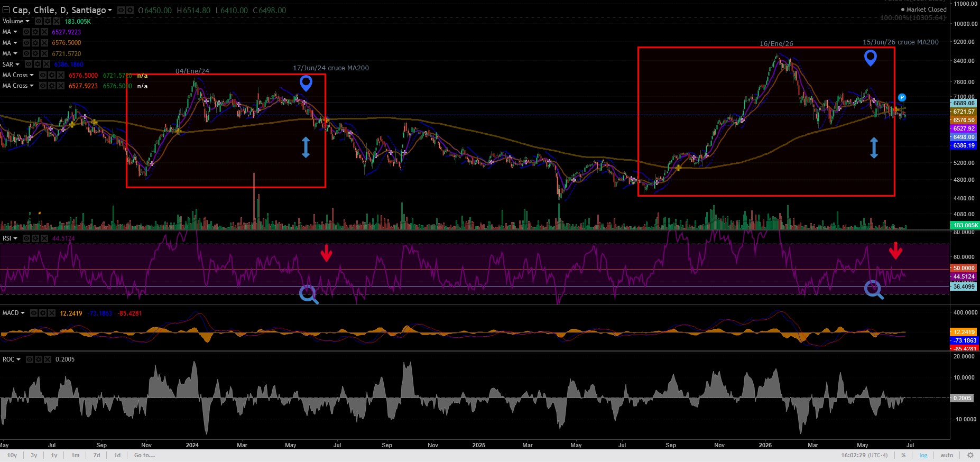
Task: Hide the Volume indicator via eye icon
Action: pos(39,21)
